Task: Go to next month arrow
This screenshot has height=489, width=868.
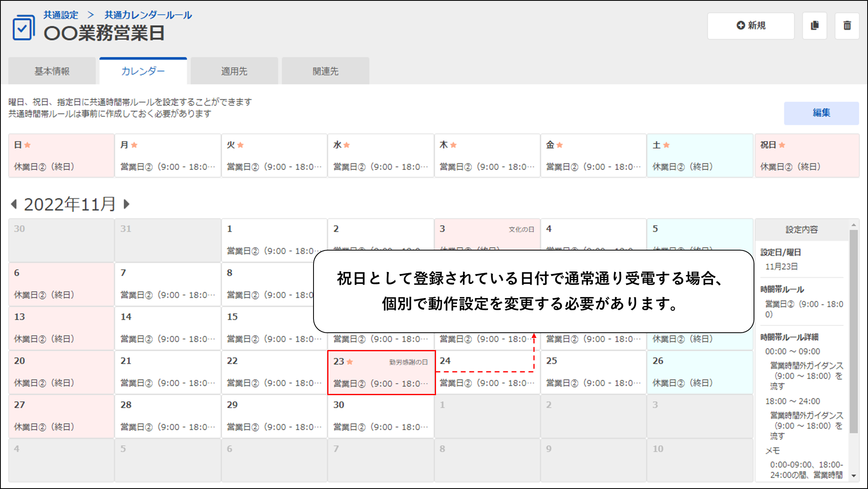Action: point(127,204)
